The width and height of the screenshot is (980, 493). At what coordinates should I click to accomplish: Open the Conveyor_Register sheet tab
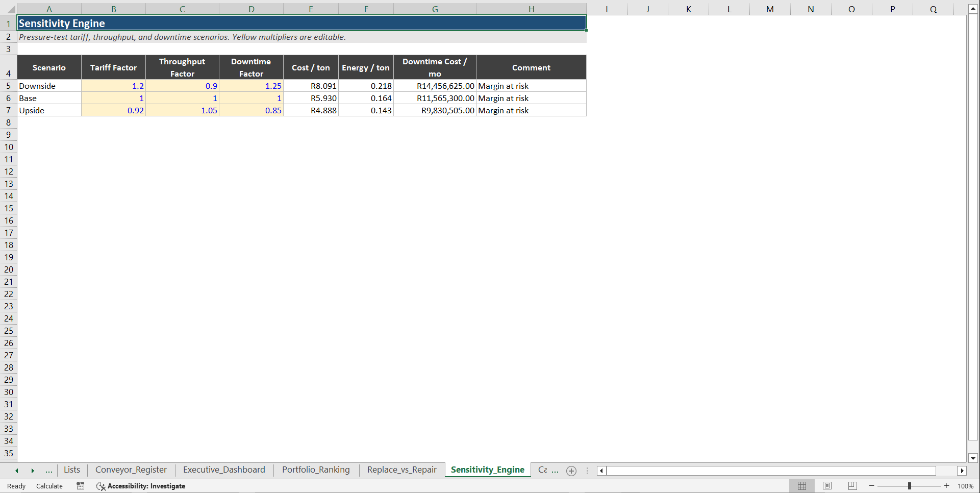tap(131, 470)
